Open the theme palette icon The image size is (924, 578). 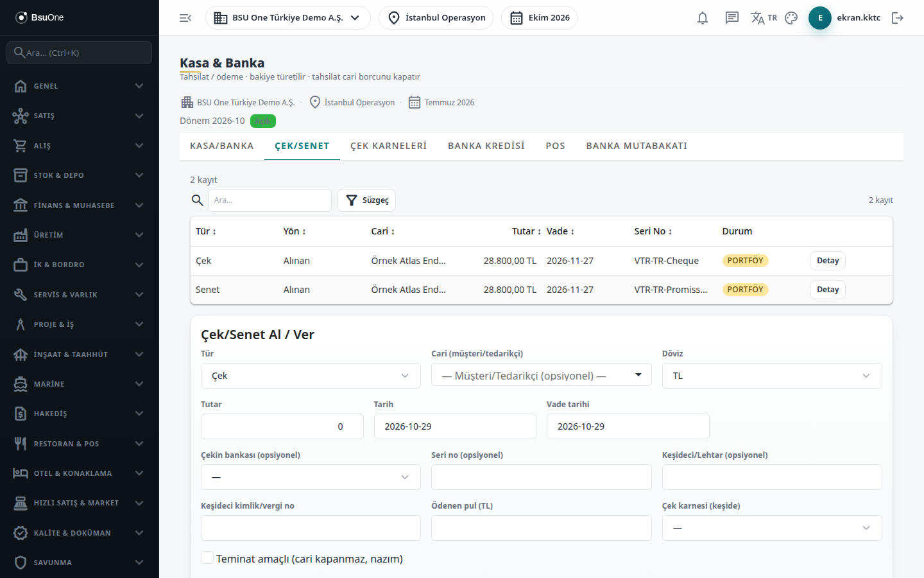click(791, 18)
